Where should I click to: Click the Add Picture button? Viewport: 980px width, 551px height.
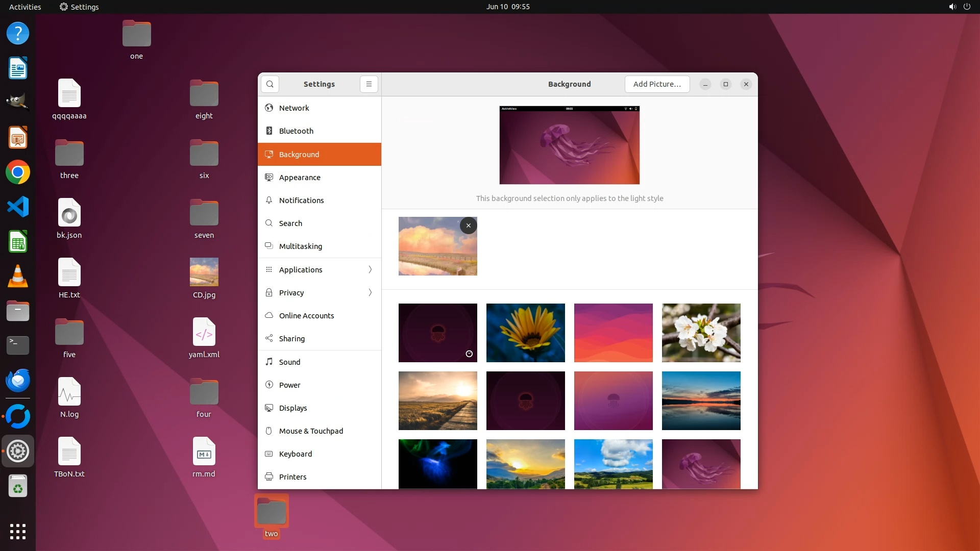pos(657,84)
